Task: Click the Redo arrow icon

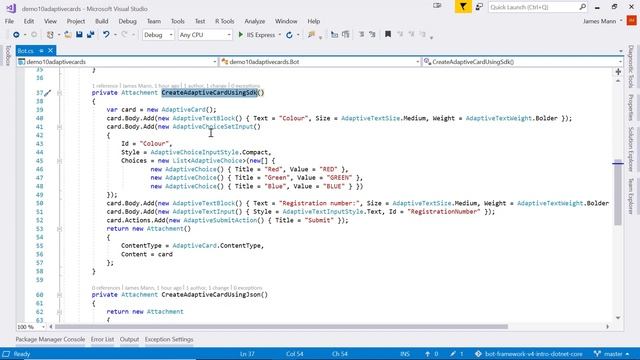Action: coord(124,35)
